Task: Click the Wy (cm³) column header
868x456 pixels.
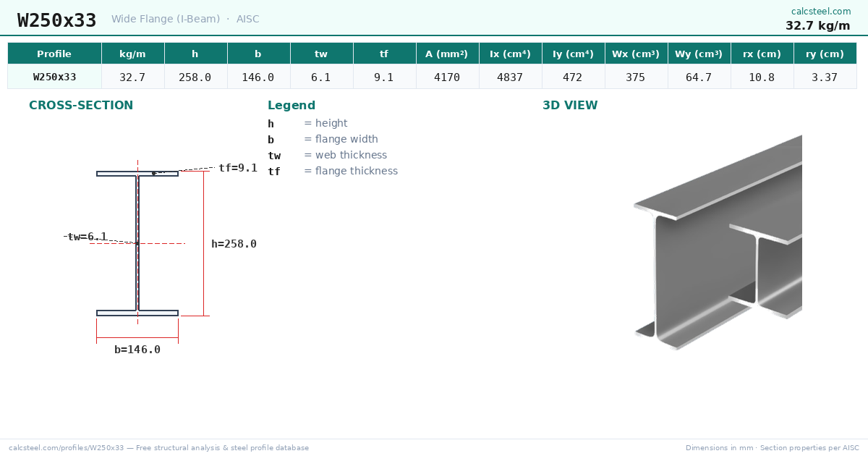Action: pos(699,54)
